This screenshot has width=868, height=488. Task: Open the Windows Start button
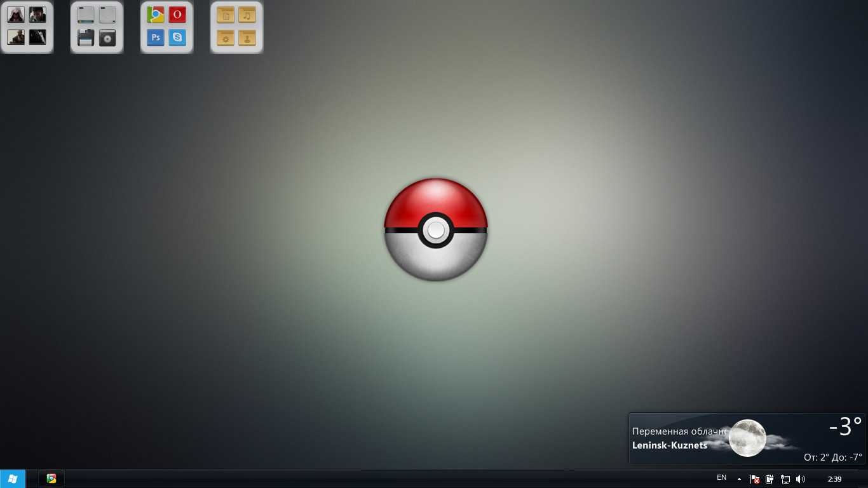coord(13,478)
